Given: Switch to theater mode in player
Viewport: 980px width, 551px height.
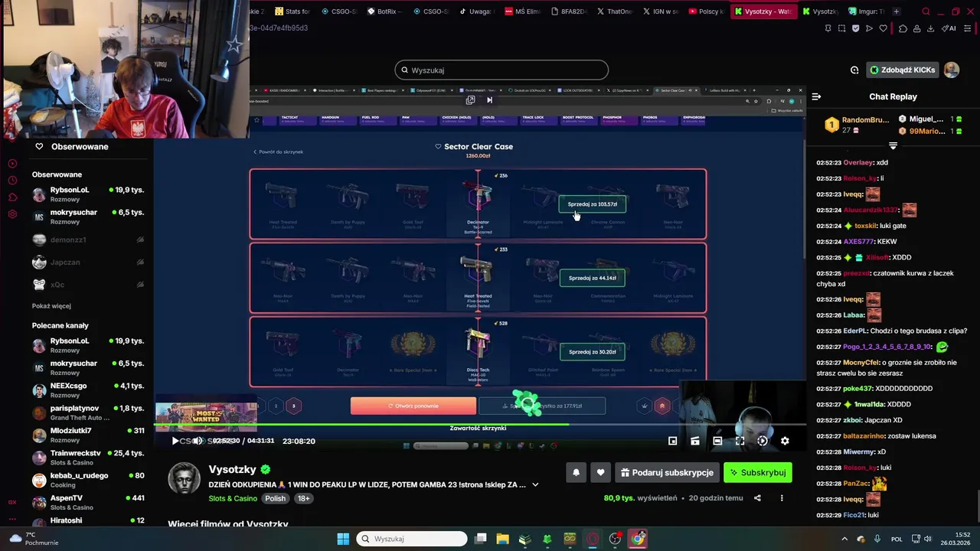Looking at the screenshot, I should pos(717,441).
